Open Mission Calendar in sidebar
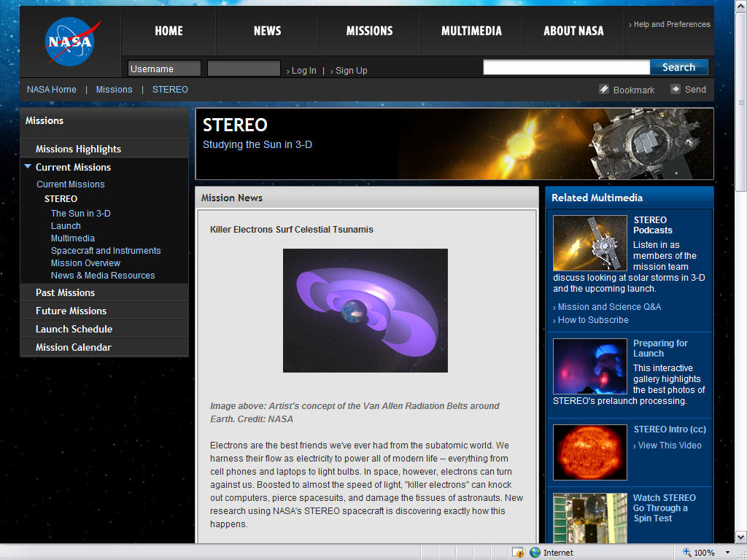Screen dimensions: 747x560 coord(104,347)
